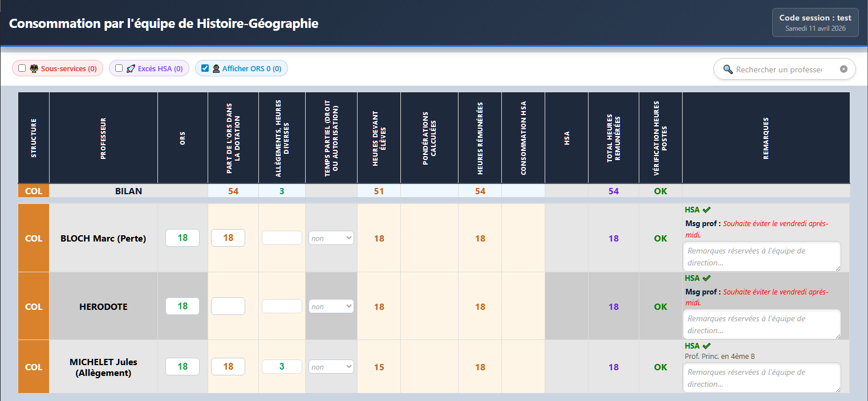Click the HSA green checkmark for HERODOTE
The image size is (868, 401).
click(707, 278)
